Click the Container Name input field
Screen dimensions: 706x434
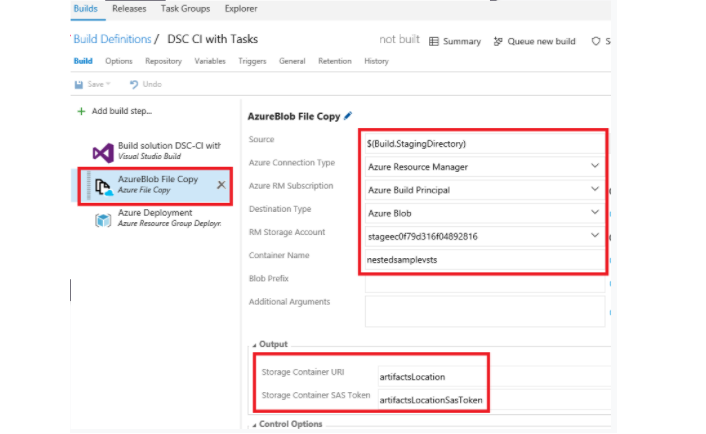pyautogui.click(x=484, y=259)
